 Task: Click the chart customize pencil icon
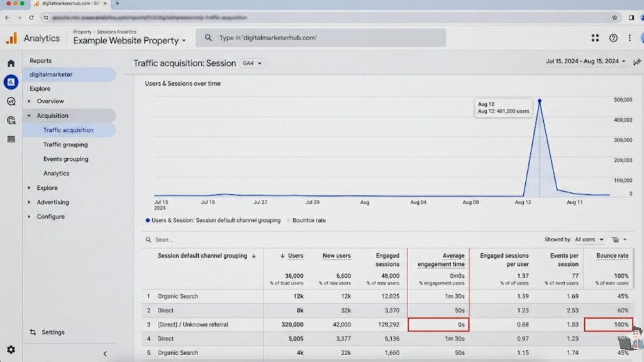[x=636, y=62]
